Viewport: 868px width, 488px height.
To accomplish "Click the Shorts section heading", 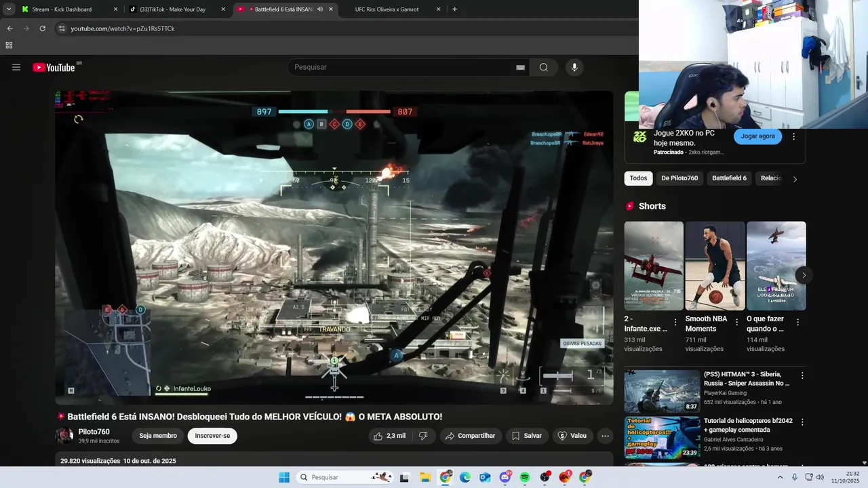I will [652, 206].
